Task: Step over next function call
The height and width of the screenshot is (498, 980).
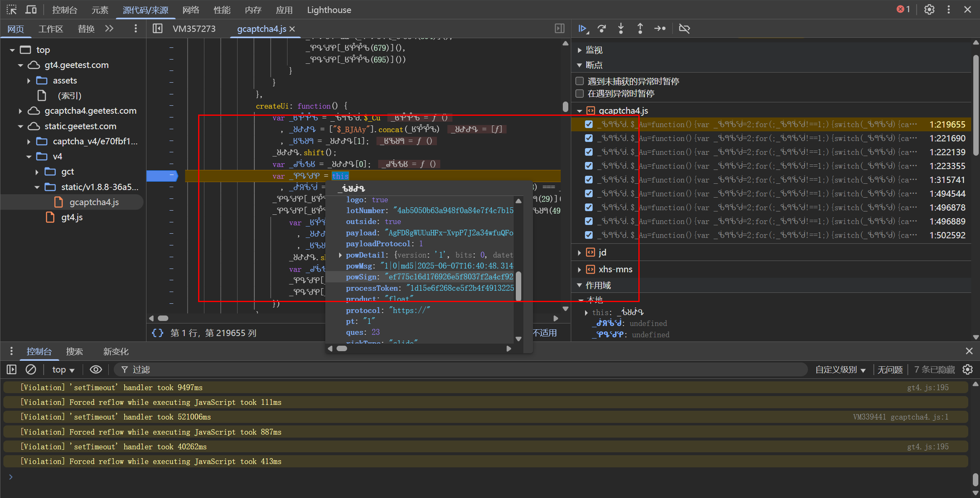Action: (x=602, y=29)
